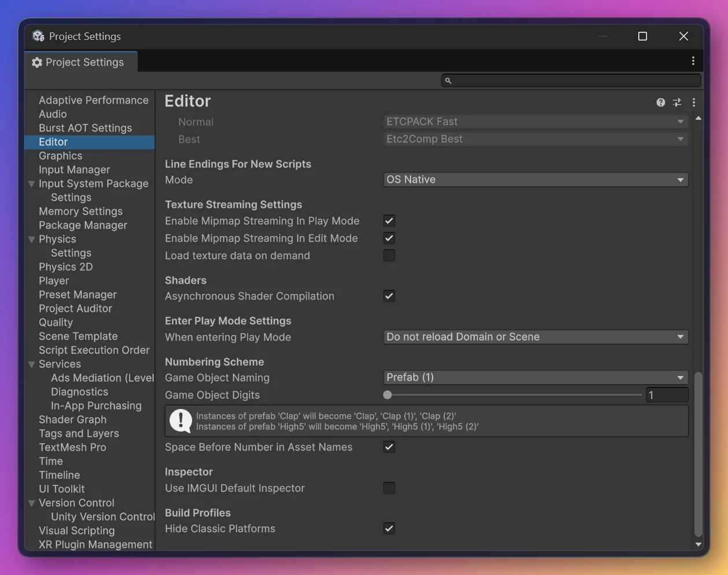Screen dimensions: 728x575
Task: Open Tags and Layers
Action: [79, 433]
